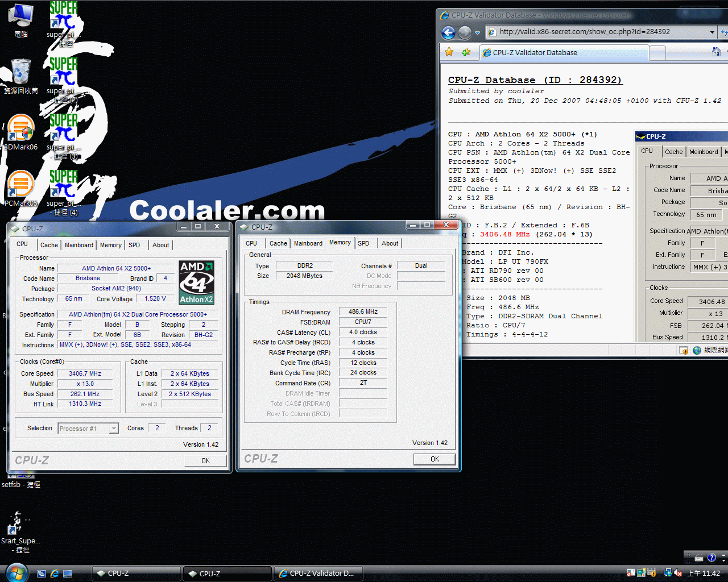Click the Windows Sidebar tray icon
The image size is (728, 582).
coord(642,573)
